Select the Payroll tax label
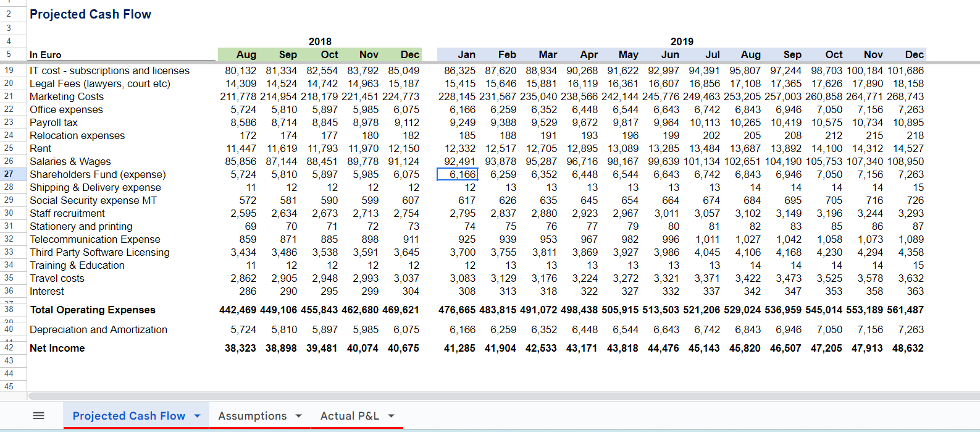Viewport: 980px width, 432px height. pos(54,122)
